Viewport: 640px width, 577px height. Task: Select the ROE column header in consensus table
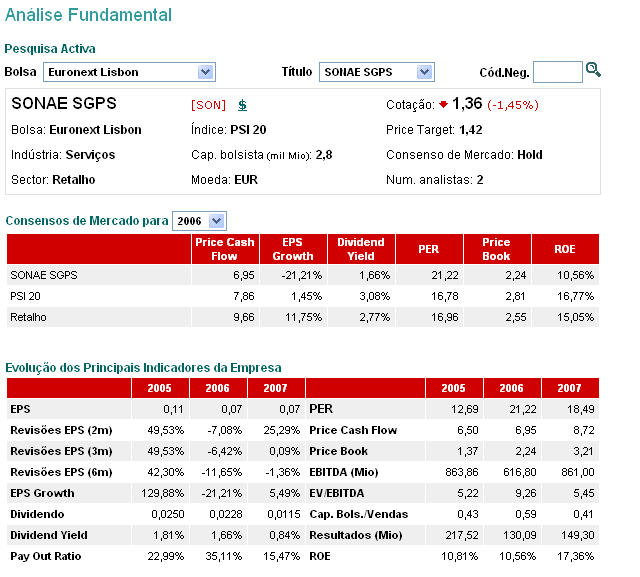[x=566, y=248]
